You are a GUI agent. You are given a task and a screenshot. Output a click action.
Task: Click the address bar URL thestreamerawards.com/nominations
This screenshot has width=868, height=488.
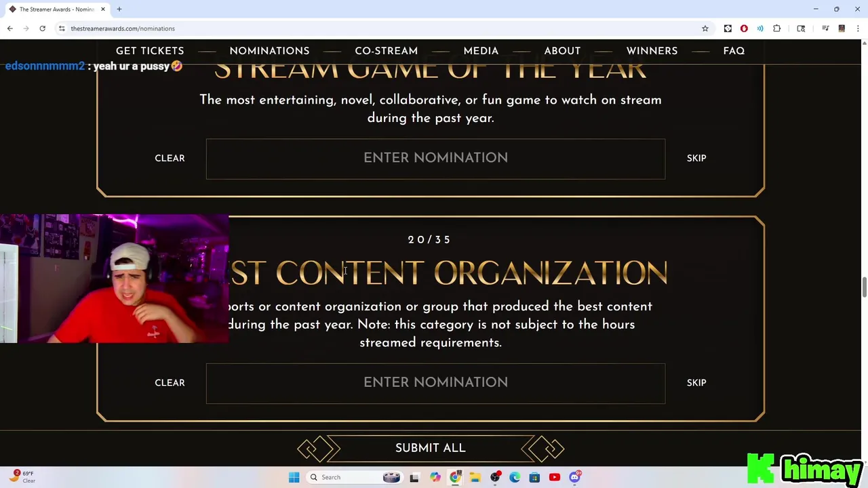coord(123,28)
